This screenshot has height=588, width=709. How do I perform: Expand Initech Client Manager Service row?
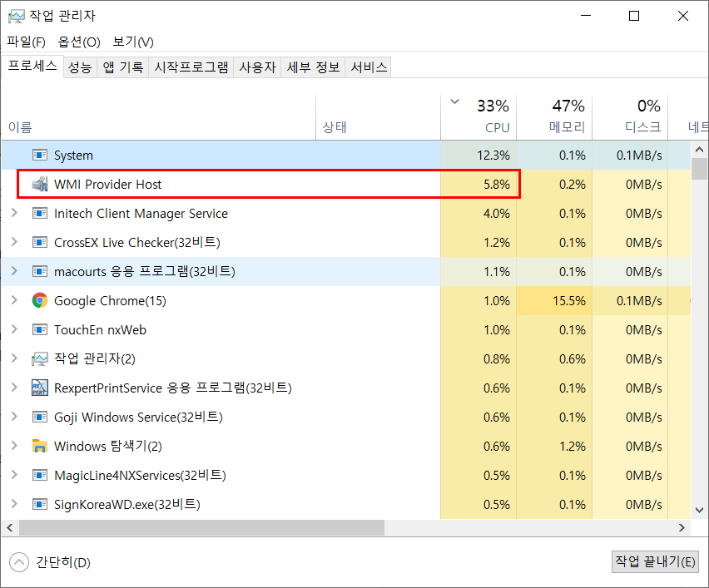tap(14, 213)
